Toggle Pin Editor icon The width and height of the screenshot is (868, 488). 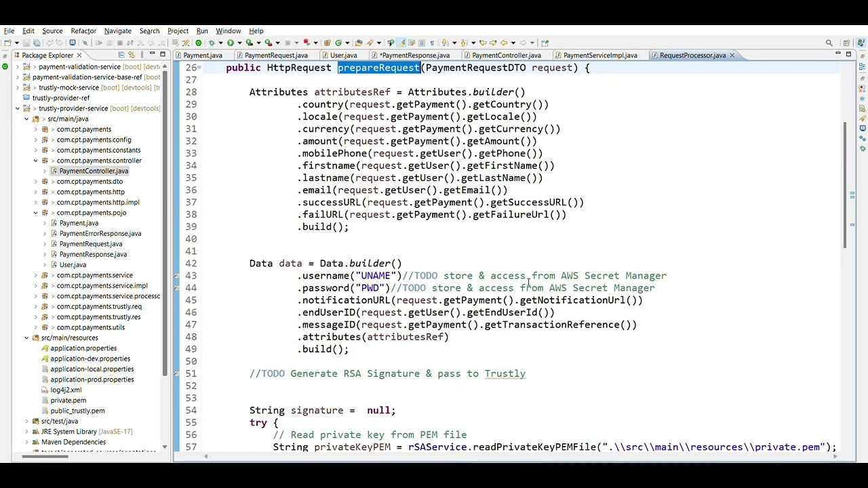545,43
